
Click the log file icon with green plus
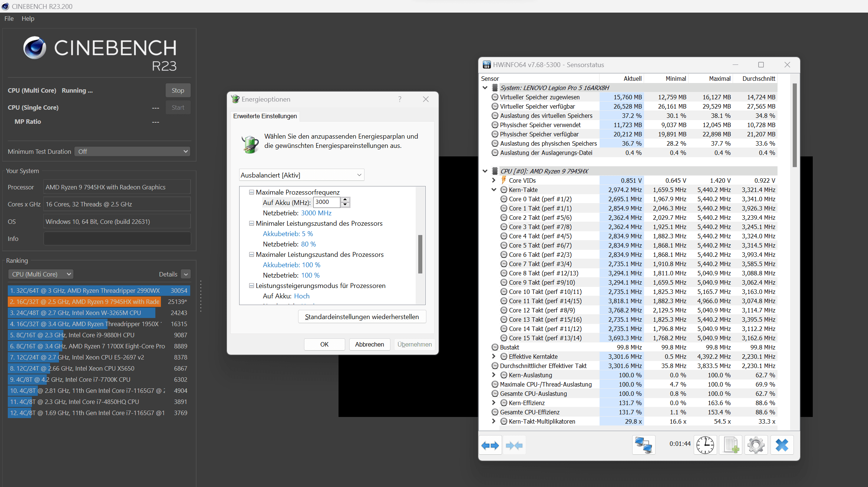730,445
